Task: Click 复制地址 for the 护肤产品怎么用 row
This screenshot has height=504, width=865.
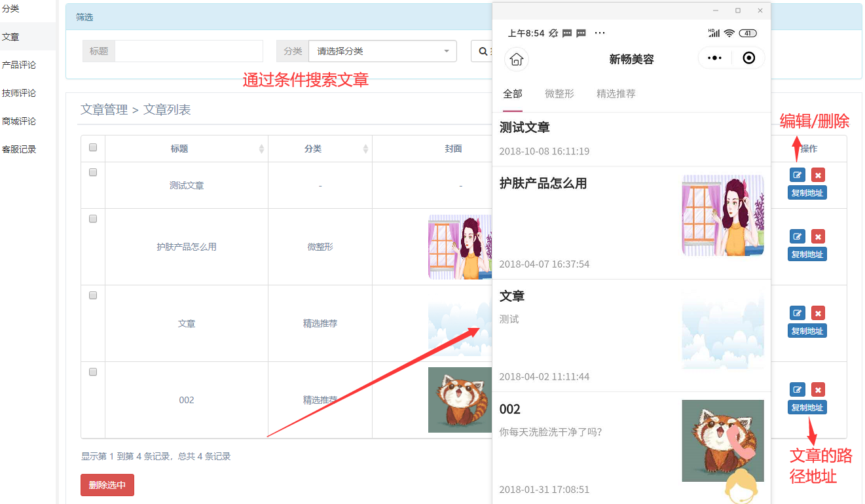Action: (807, 254)
